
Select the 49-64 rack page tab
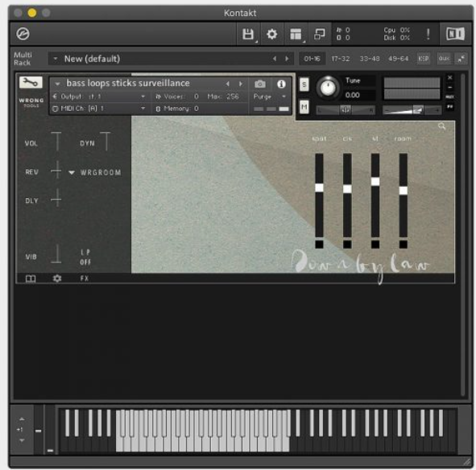[399, 59]
